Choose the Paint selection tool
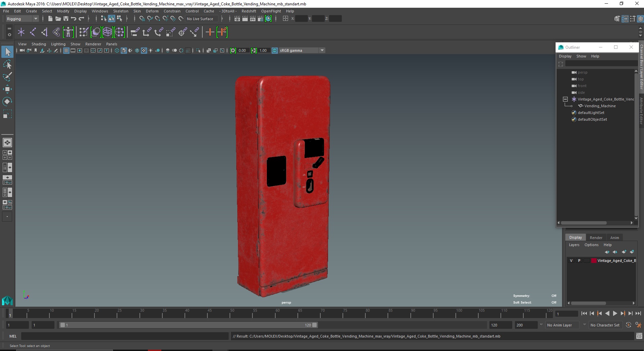Image resolution: width=644 pixels, height=351 pixels. [x=7, y=77]
